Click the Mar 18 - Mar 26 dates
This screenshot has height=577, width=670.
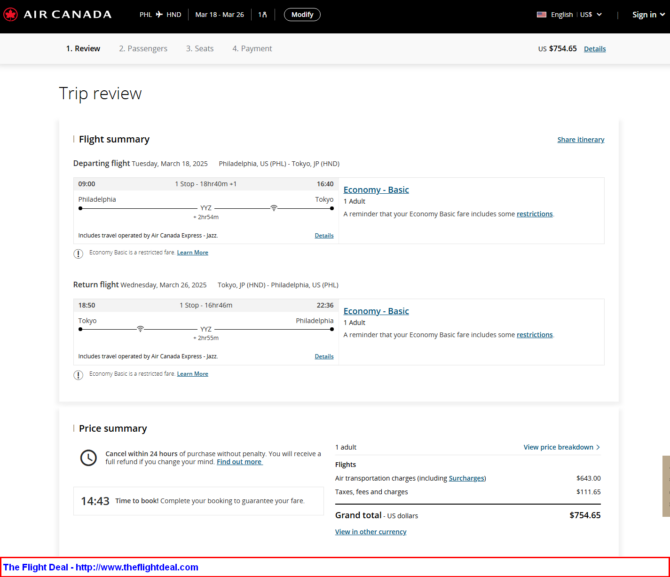(220, 15)
